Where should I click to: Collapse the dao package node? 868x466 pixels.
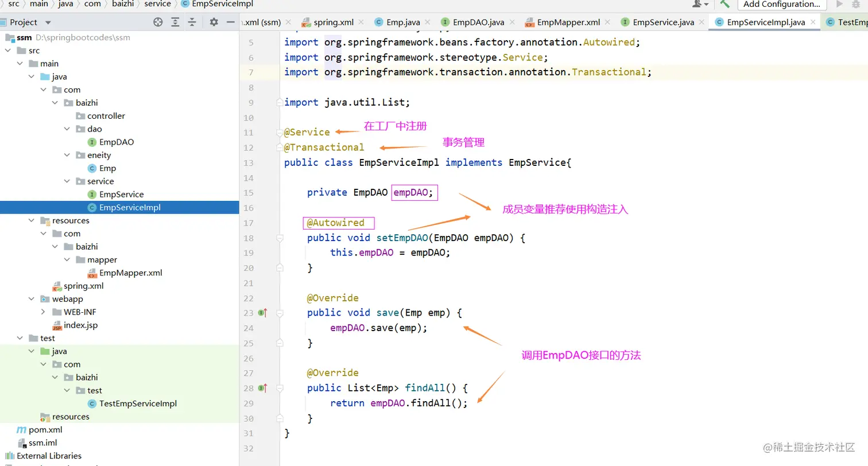(67, 129)
